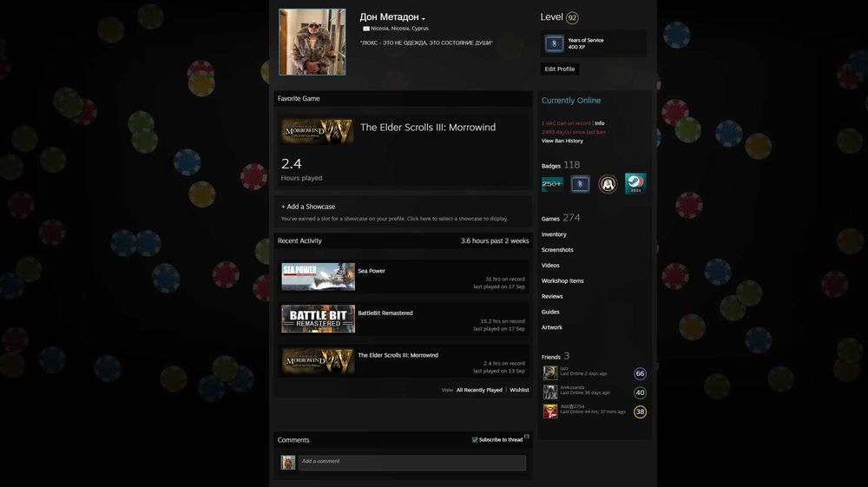The width and height of the screenshot is (868, 487).
Task: Open the Badges 118 link
Action: point(560,165)
